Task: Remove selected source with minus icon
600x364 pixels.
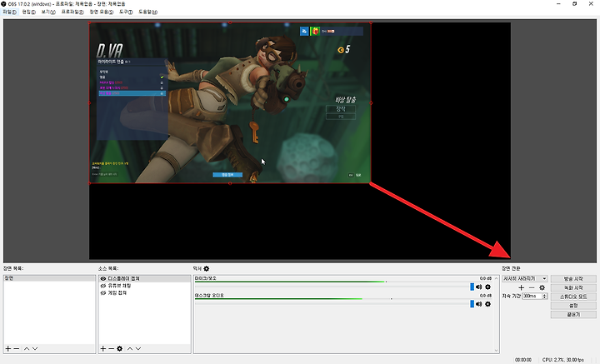Action: coord(111,349)
